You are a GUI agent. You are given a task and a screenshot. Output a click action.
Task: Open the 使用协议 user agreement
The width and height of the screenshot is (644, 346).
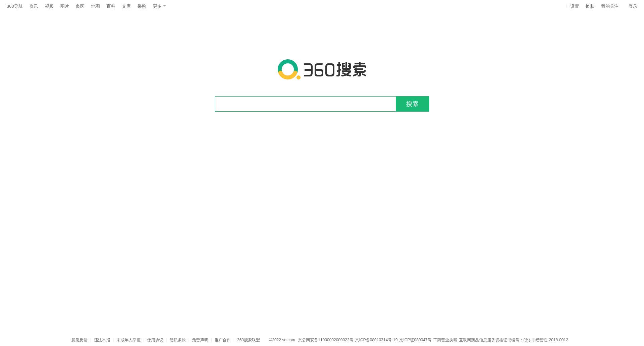tap(155, 340)
